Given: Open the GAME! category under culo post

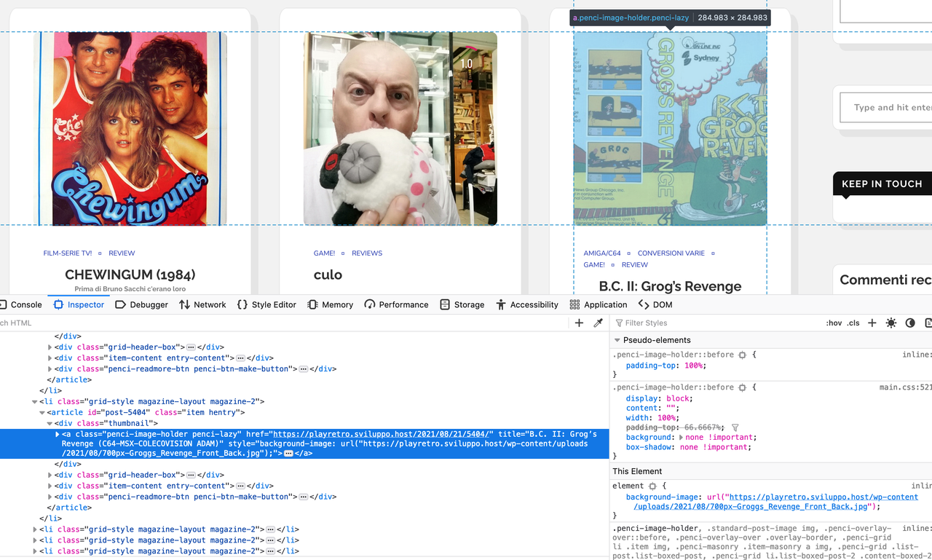Looking at the screenshot, I should point(324,253).
